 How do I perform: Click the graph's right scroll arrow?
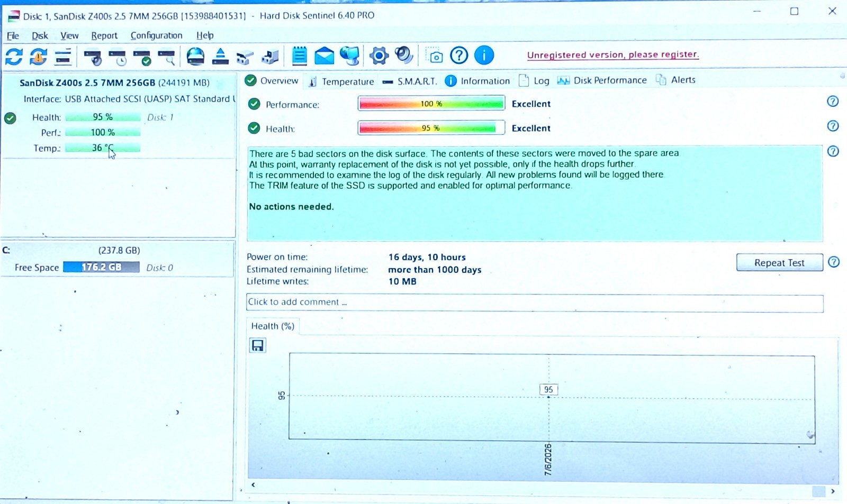point(833,491)
